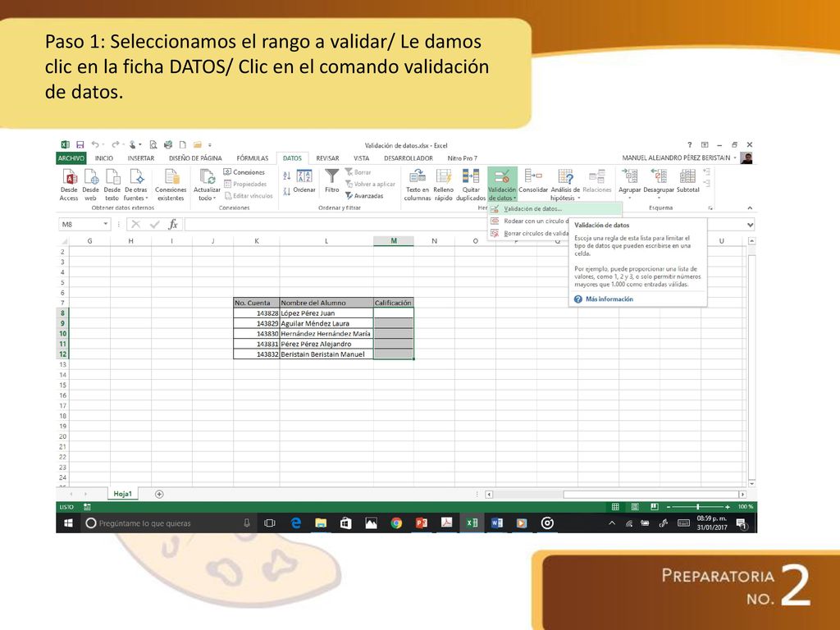Expand the formula bar chevron
This screenshot has height=630, width=840.
750,225
